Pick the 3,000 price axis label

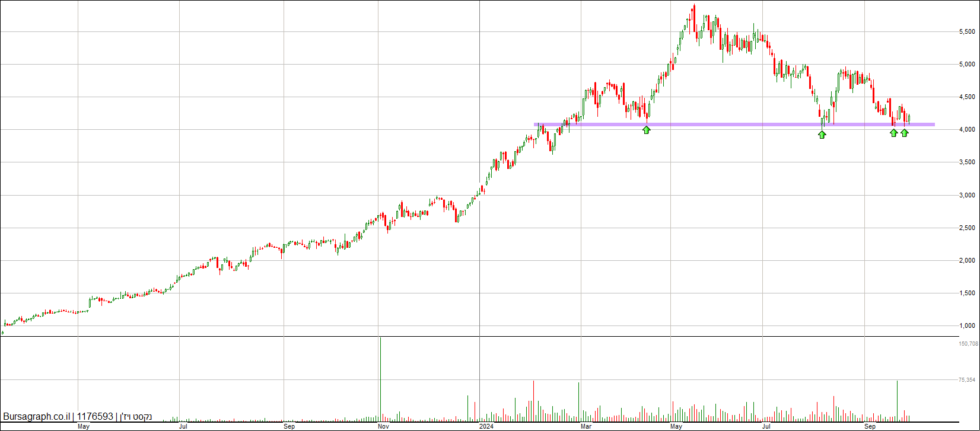pos(968,195)
